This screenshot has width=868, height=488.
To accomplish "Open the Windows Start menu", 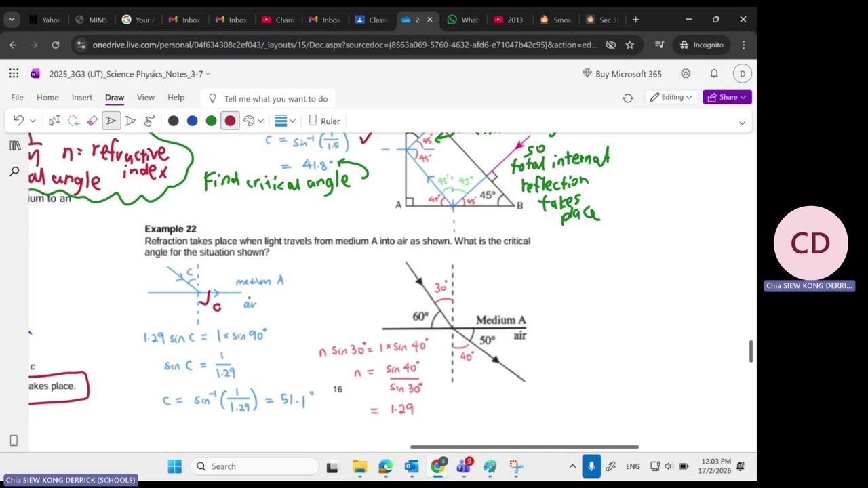I will coord(174,466).
